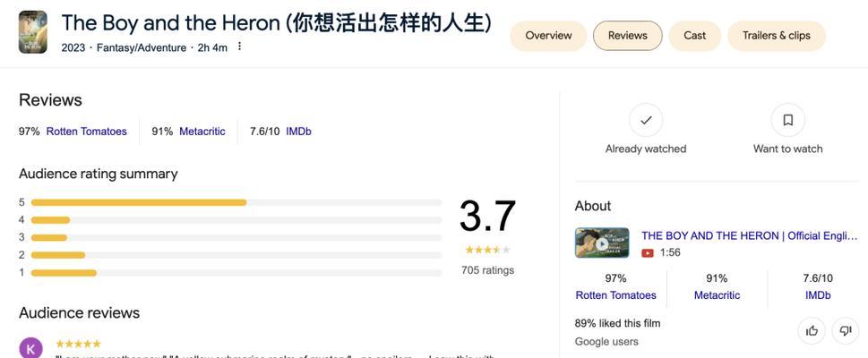Click the Fantasy/Adventure genre text
The height and width of the screenshot is (358, 868).
[x=142, y=48]
